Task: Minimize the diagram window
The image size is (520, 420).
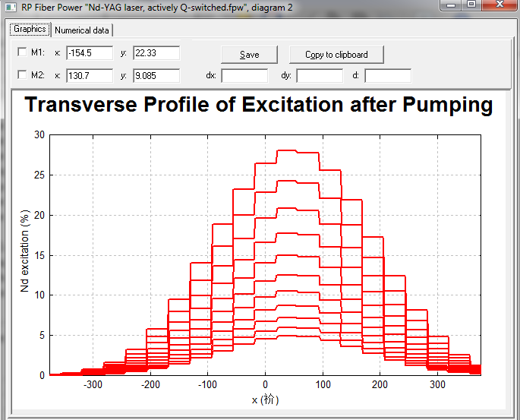Action: click(451, 5)
